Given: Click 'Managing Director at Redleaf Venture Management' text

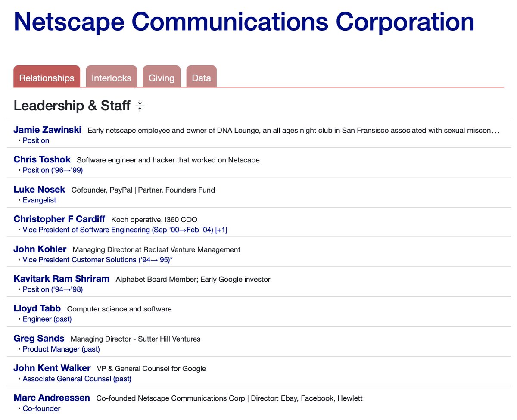Looking at the screenshot, I should (156, 250).
